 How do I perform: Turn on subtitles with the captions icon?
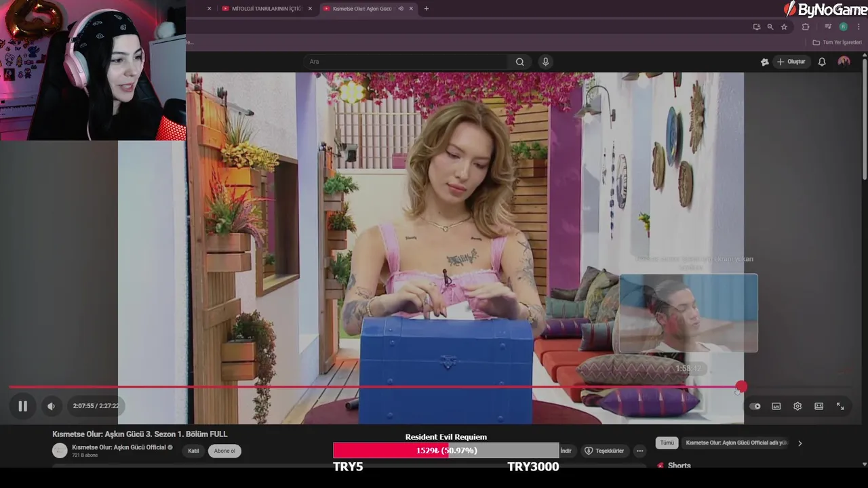pyautogui.click(x=776, y=406)
